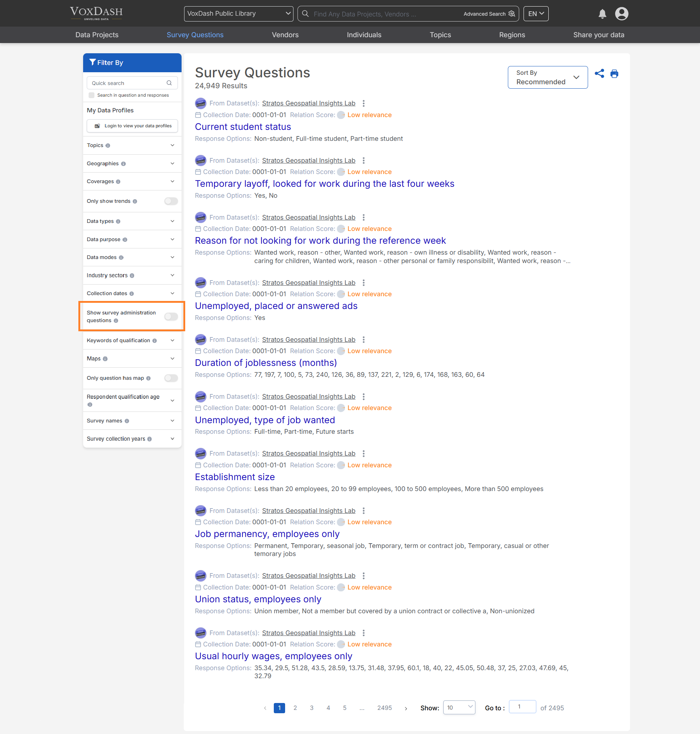Enable Show survey administration questions toggle
The width and height of the screenshot is (700, 734).
click(x=171, y=317)
